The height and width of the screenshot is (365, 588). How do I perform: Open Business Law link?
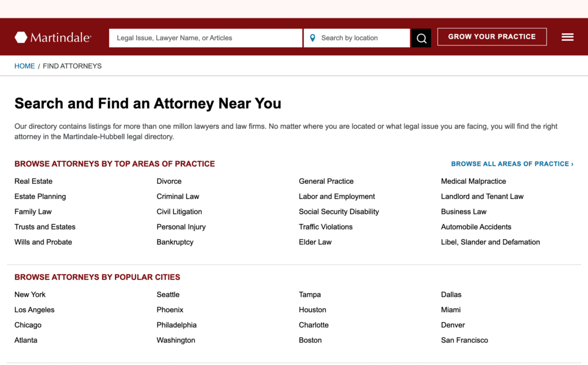pyautogui.click(x=463, y=212)
